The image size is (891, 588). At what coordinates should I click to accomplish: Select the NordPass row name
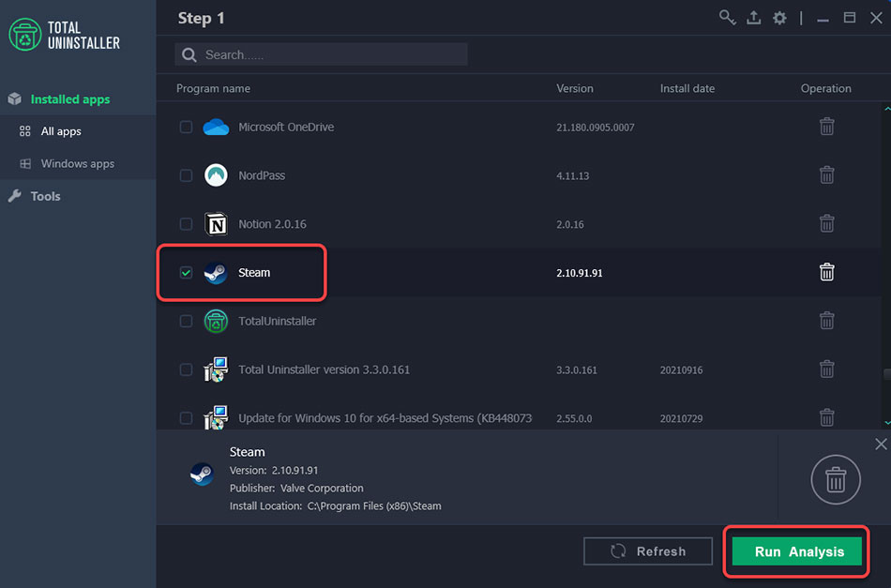(x=262, y=175)
